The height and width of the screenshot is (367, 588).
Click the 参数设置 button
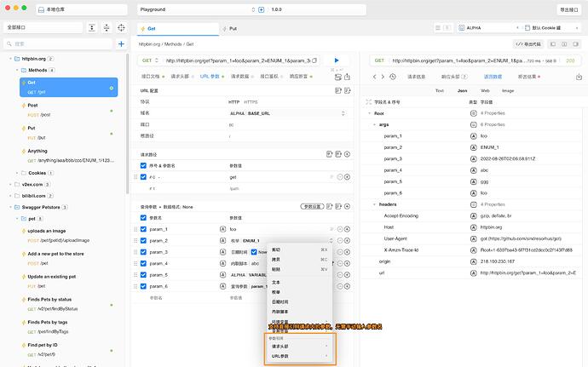[313, 206]
